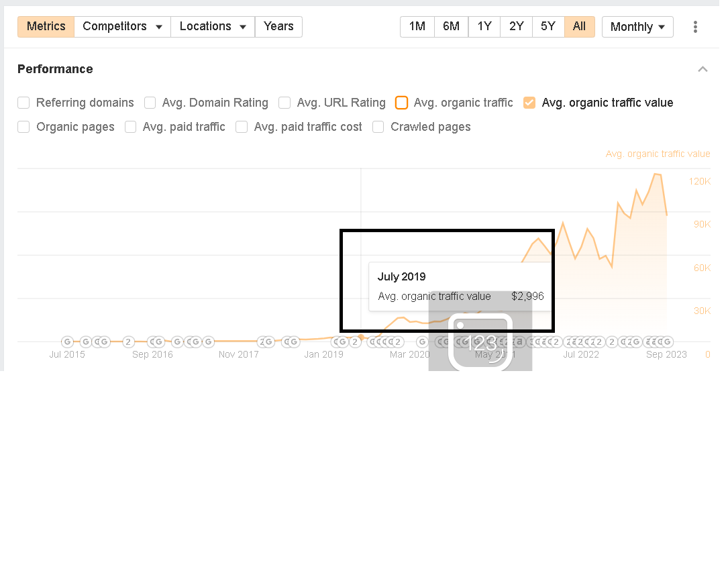Click the image placeholder icon on chart
This screenshot has height=571, width=728.
click(480, 342)
